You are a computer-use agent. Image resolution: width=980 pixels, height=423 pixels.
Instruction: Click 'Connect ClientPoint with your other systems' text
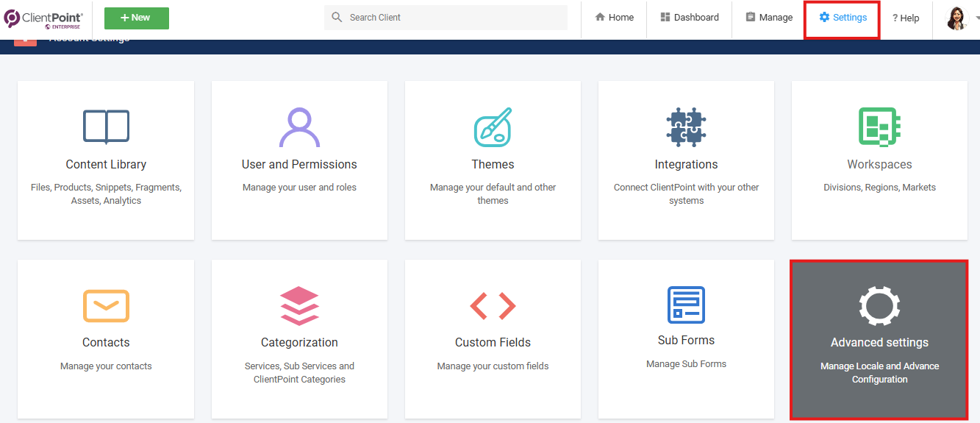(686, 194)
